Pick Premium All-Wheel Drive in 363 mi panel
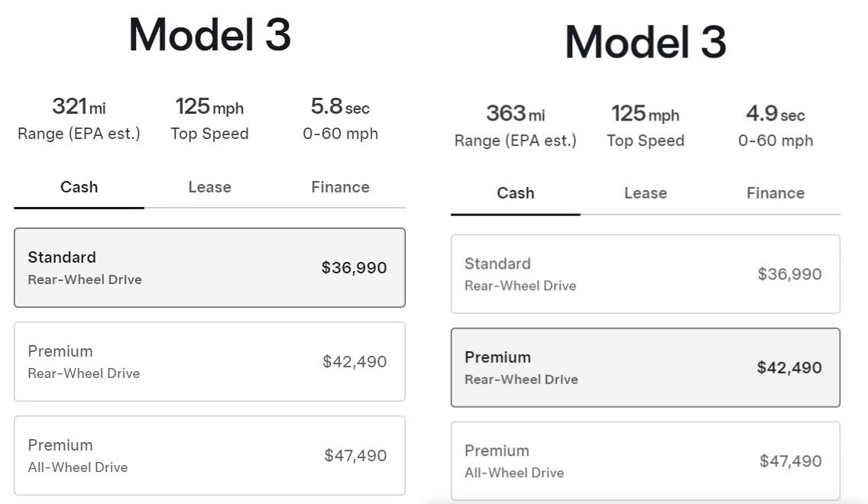The image size is (868, 504). click(x=645, y=461)
